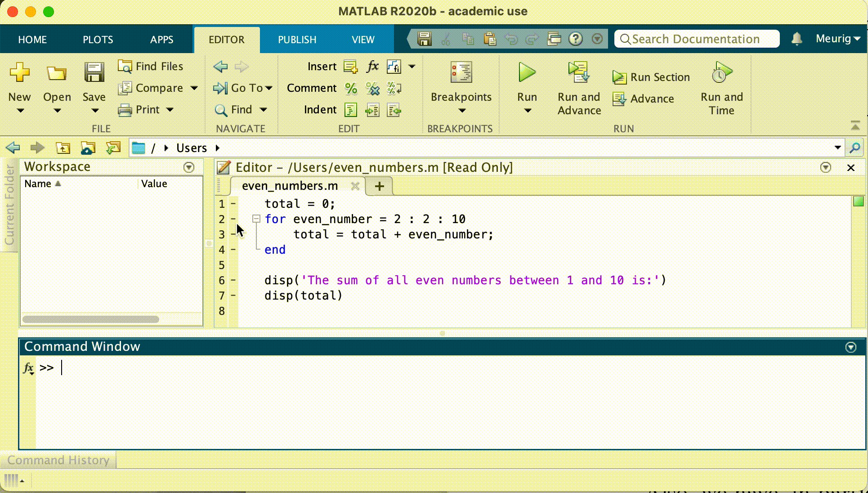This screenshot has height=493, width=868.
Task: Click the Advance button
Action: click(x=643, y=99)
